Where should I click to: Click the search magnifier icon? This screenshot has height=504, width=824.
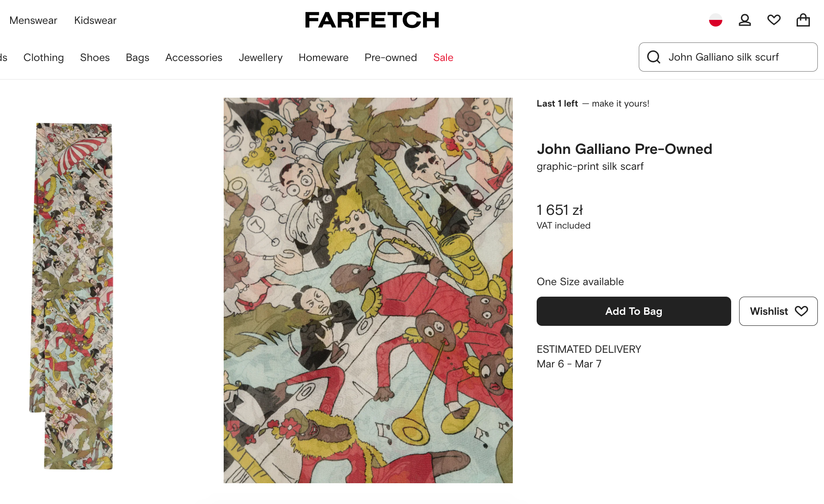(653, 57)
